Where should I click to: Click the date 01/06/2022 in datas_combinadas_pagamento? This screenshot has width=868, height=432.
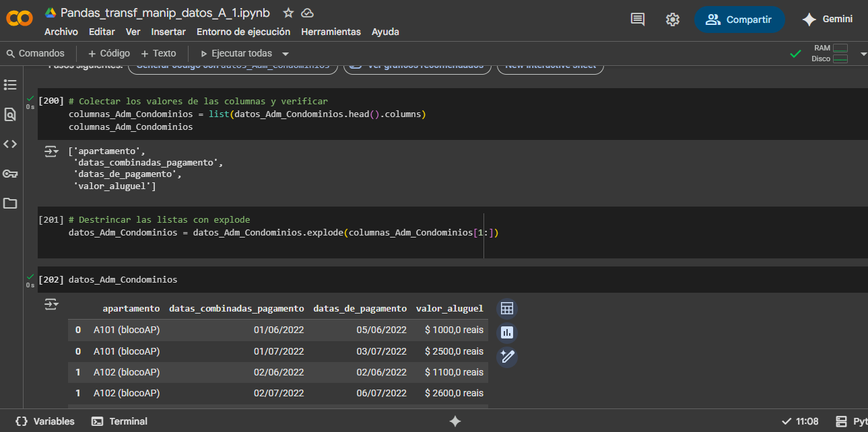point(279,330)
